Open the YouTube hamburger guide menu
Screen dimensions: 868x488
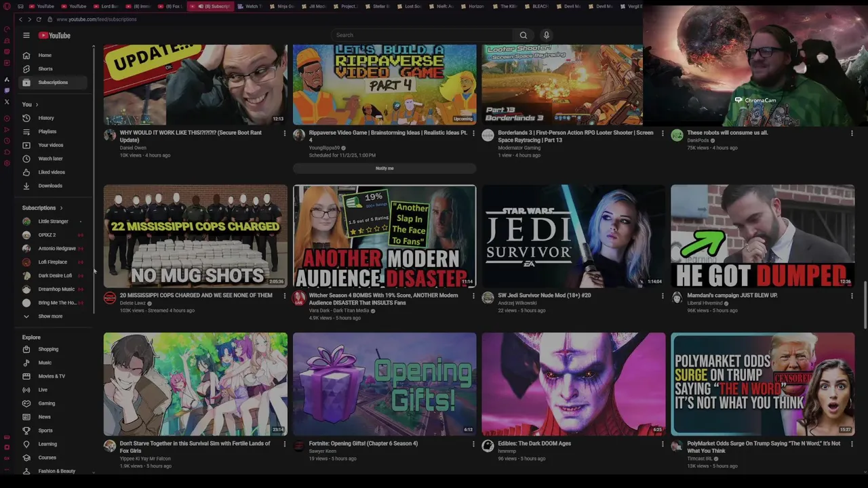pos(26,35)
